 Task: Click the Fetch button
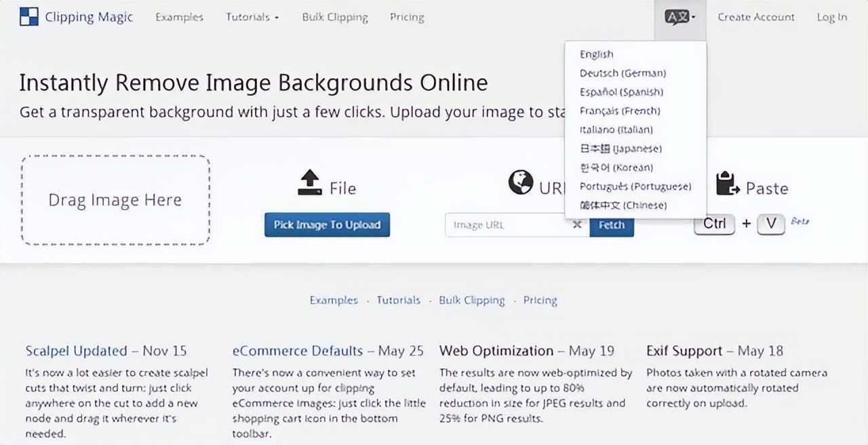click(x=612, y=225)
